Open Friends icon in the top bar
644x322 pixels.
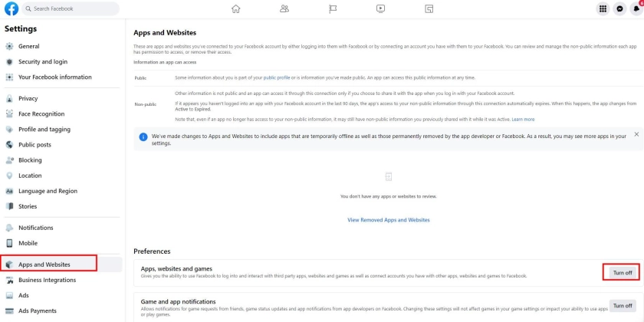click(284, 9)
